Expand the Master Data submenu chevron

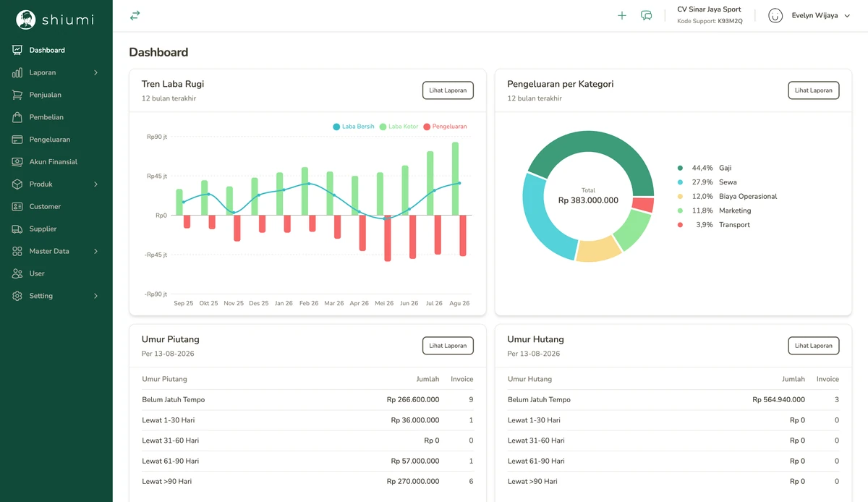pyautogui.click(x=95, y=251)
